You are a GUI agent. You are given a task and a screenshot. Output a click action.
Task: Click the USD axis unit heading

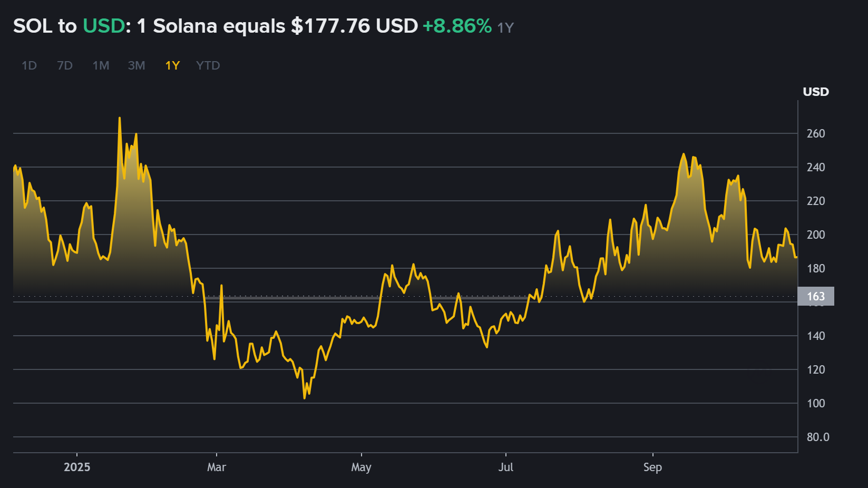(816, 92)
